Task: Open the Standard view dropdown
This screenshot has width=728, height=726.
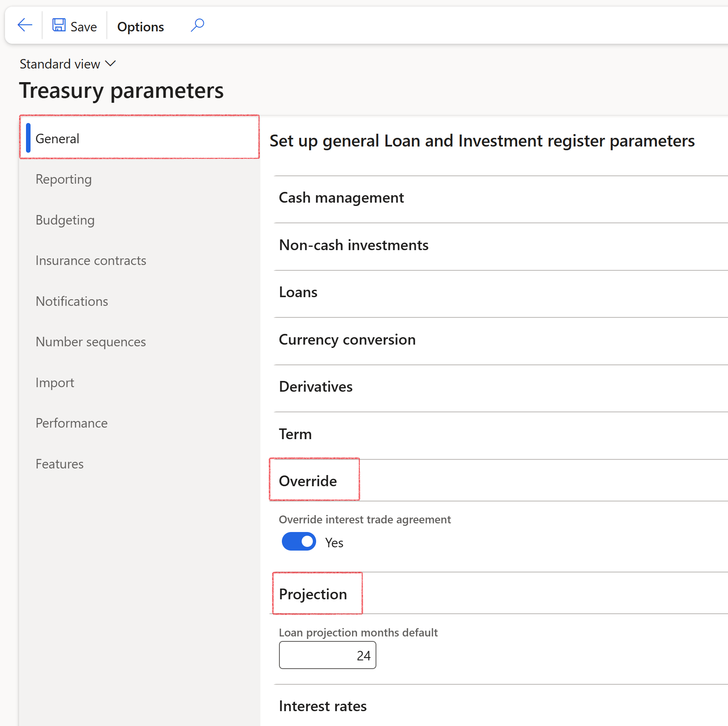Action: point(68,64)
